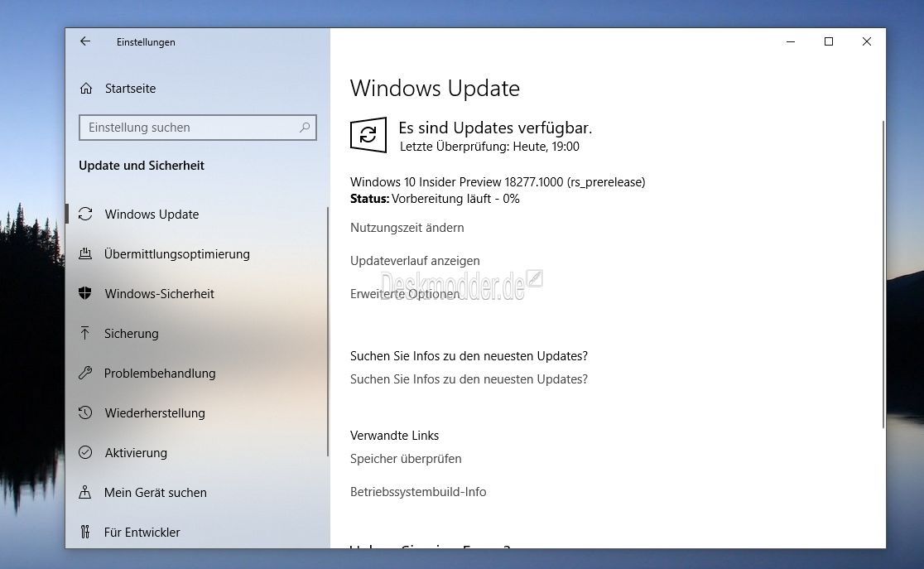Click the Aktivierung checkmark icon

85,453
